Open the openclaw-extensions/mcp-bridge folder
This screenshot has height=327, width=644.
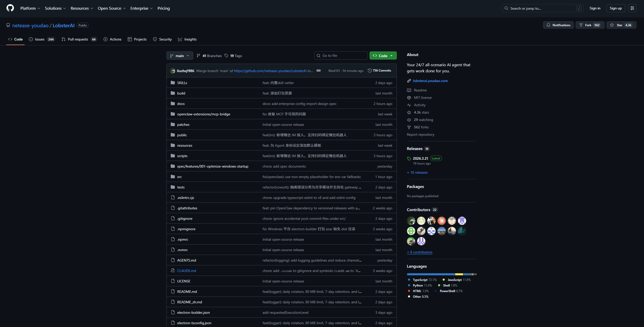(x=204, y=114)
